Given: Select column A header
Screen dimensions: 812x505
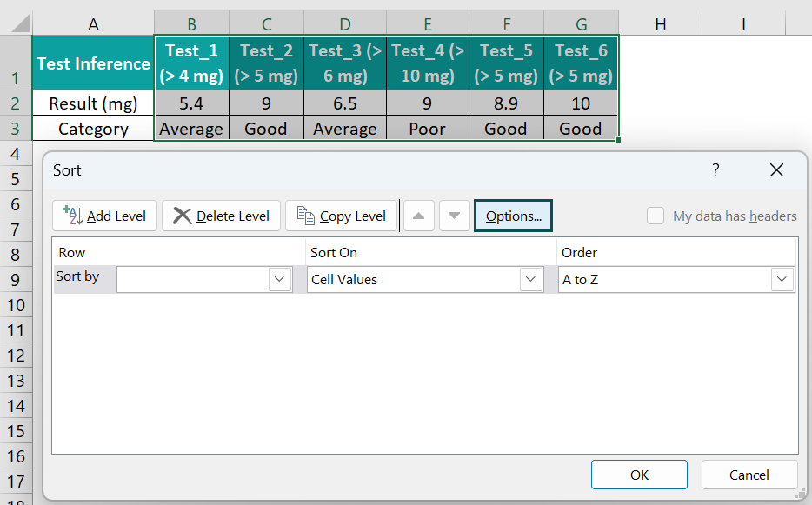Looking at the screenshot, I should pos(93,23).
